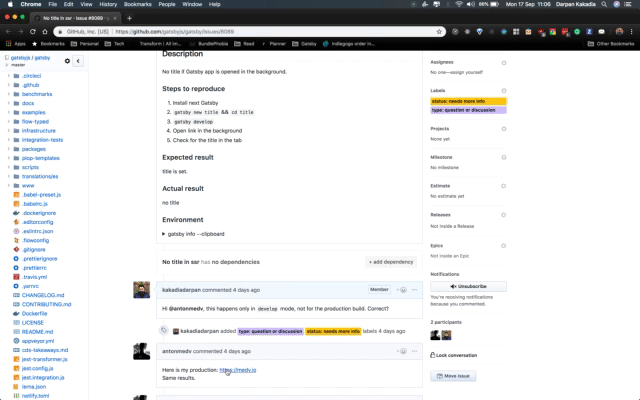Reload the page in Chrome

[33, 31]
